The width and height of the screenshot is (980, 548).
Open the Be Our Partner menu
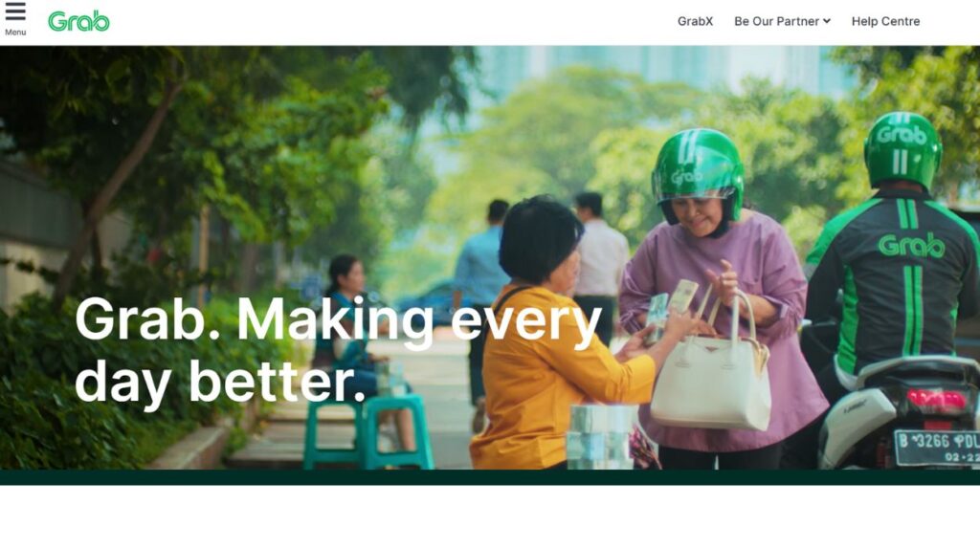(x=782, y=21)
